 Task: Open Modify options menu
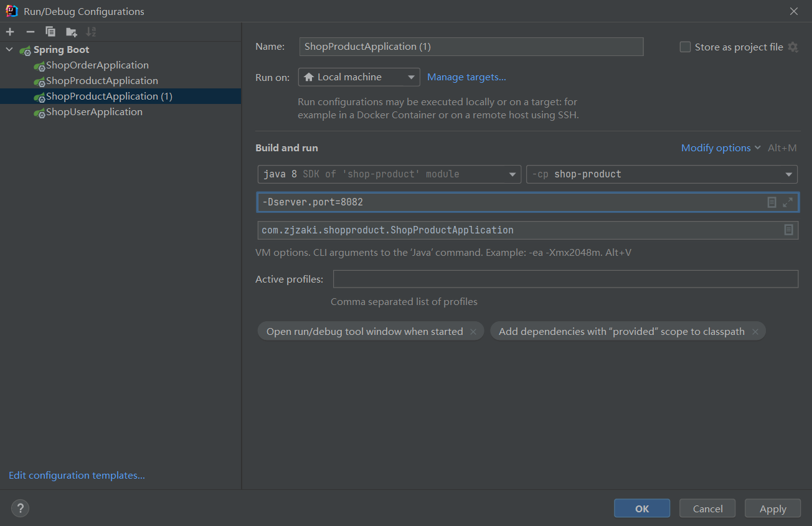(720, 148)
